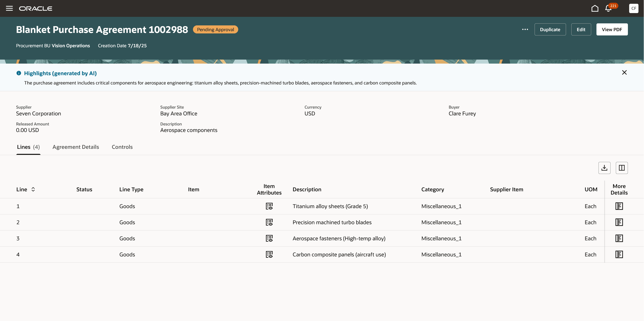The image size is (644, 321).
Task: Open More Details for Carbon composite panels
Action: click(x=619, y=255)
